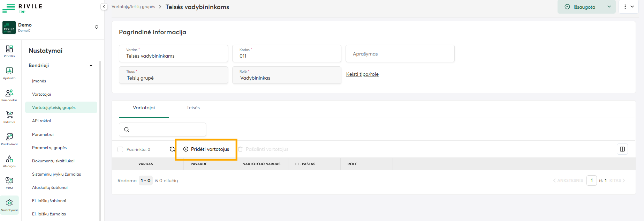Open the three-dot more actions menu

(628, 7)
